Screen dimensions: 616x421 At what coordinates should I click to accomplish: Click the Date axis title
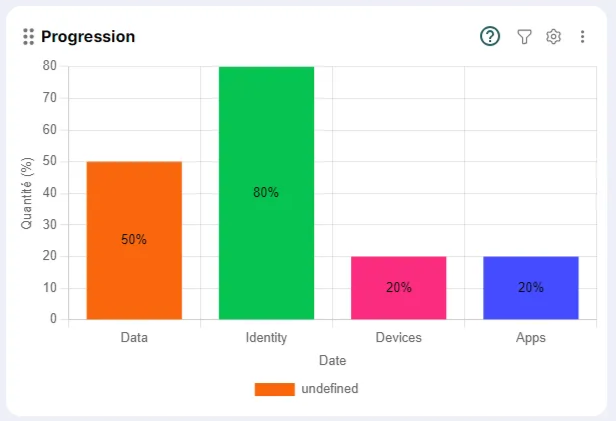pyautogui.click(x=332, y=360)
